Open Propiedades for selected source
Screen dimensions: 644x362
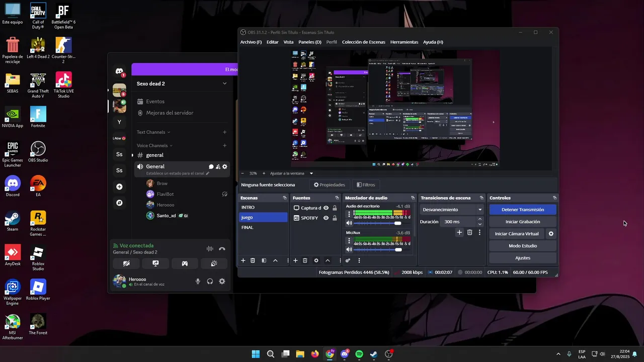(330, 185)
